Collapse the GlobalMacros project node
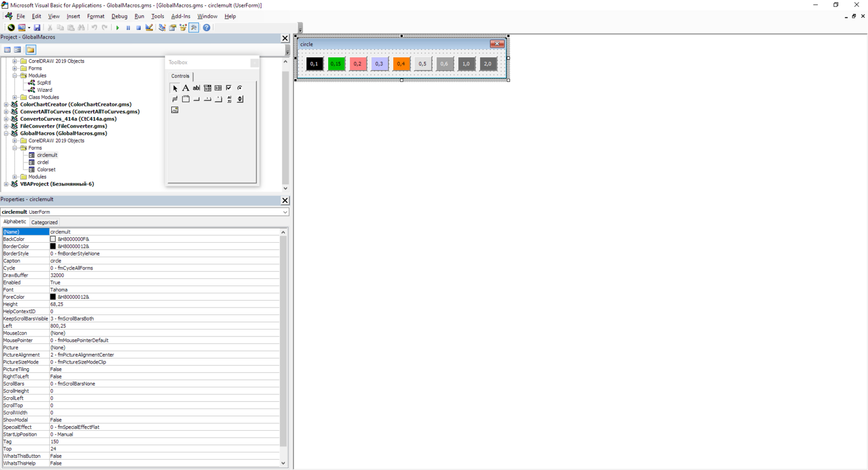Image resolution: width=868 pixels, height=470 pixels. coord(6,134)
